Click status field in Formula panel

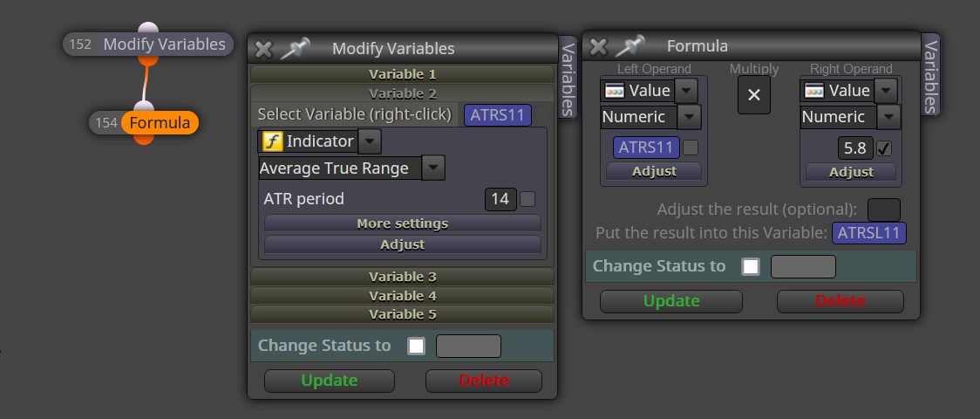pos(803,266)
